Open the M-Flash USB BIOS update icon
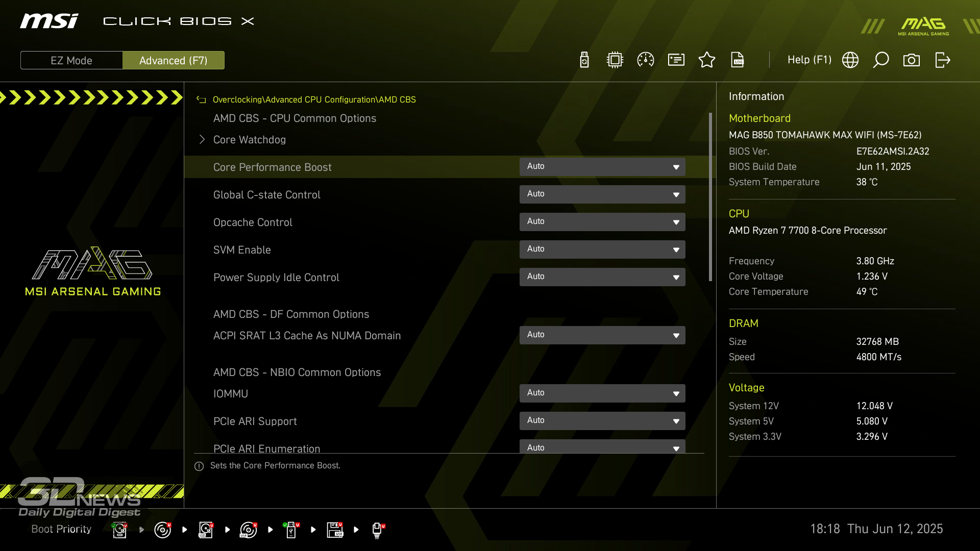980x551 pixels. pos(584,60)
